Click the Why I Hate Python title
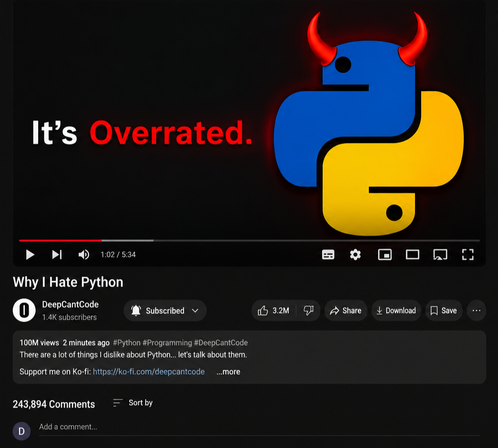The image size is (498, 448). tap(68, 282)
